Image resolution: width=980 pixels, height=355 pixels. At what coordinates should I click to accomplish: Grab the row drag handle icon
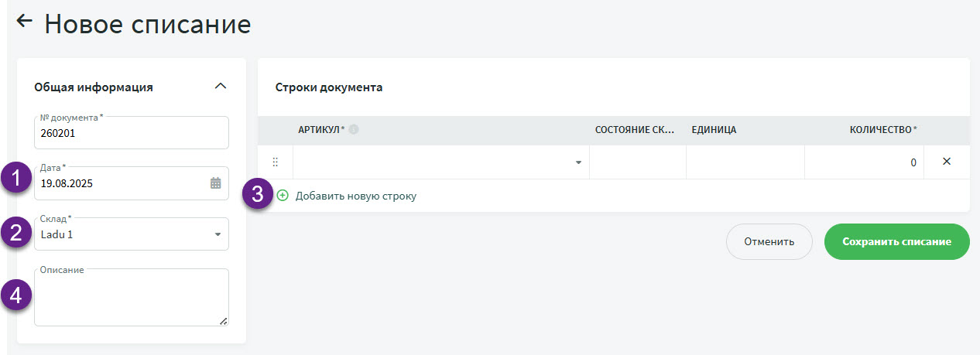[275, 162]
